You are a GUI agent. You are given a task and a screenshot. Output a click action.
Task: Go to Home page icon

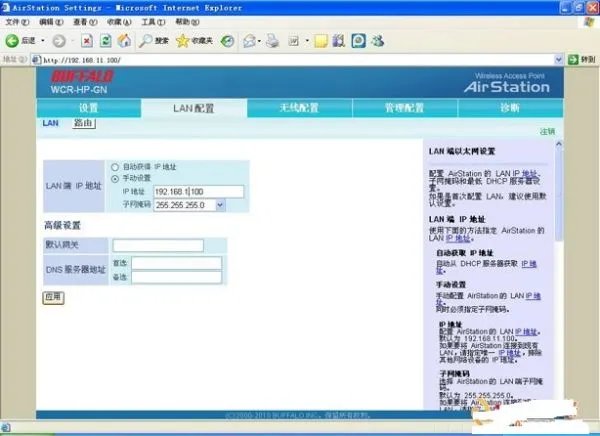click(124, 41)
